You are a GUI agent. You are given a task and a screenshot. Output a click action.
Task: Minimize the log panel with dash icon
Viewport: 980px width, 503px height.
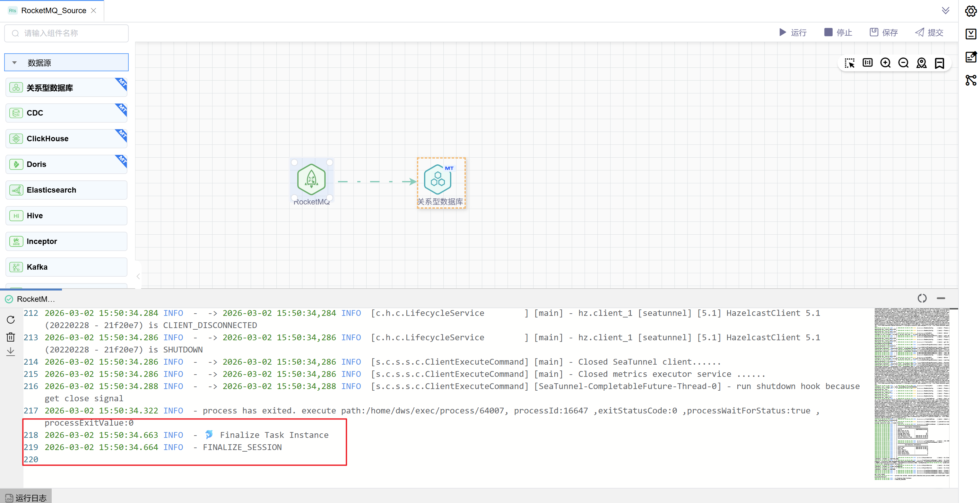(941, 298)
